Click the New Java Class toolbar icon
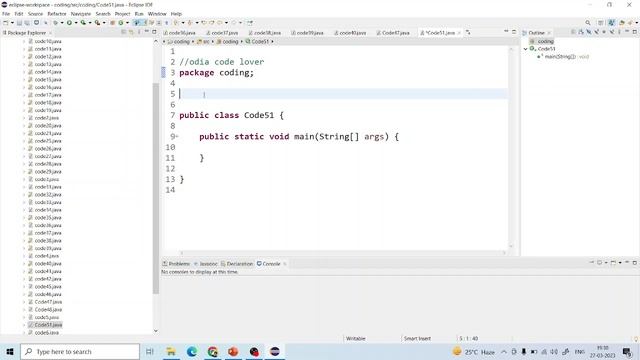Screen dimensions: 640x360 121,23
